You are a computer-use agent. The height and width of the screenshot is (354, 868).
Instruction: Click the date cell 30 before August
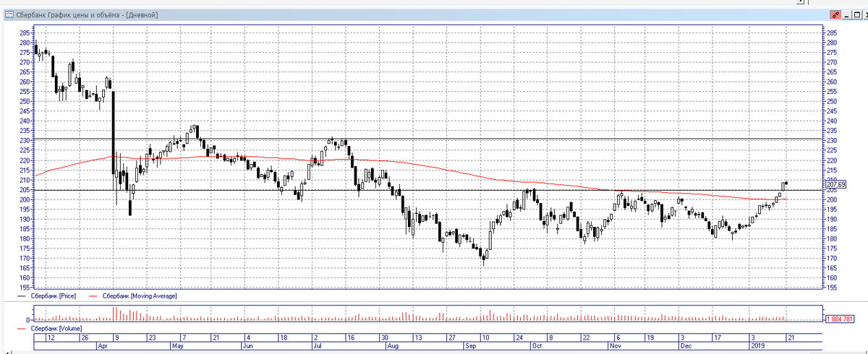coord(385,337)
